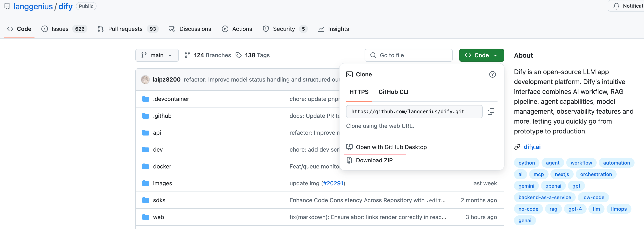This screenshot has width=644, height=229.
Task: Select the python topic tag
Action: [x=527, y=163]
